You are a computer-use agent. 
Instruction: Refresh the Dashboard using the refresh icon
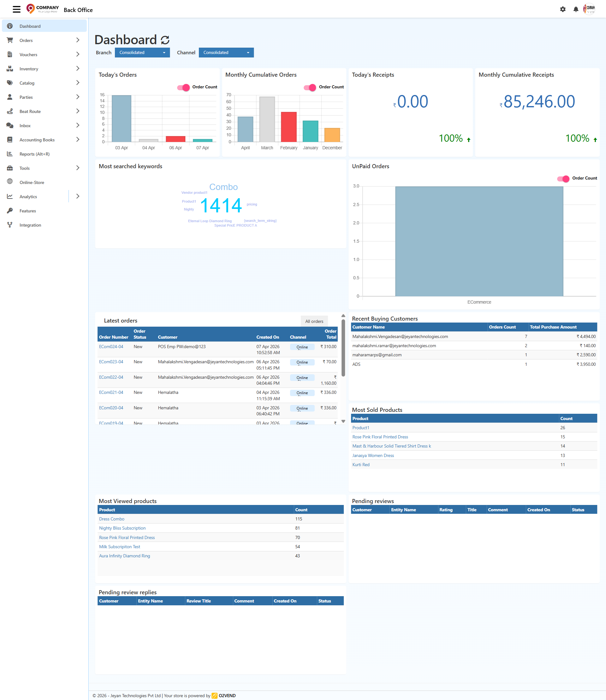(x=165, y=40)
